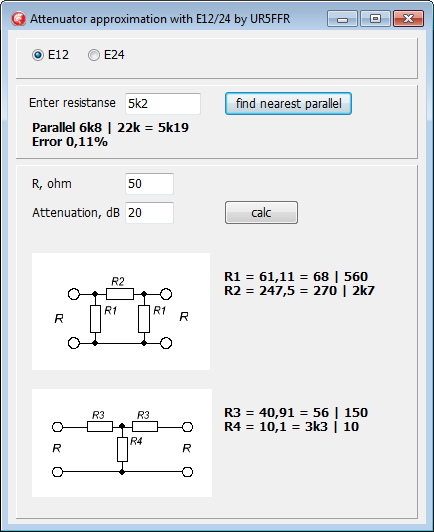The height and width of the screenshot is (532, 434).
Task: Click the Pi attenuator circuit diagram
Action: 121,311
